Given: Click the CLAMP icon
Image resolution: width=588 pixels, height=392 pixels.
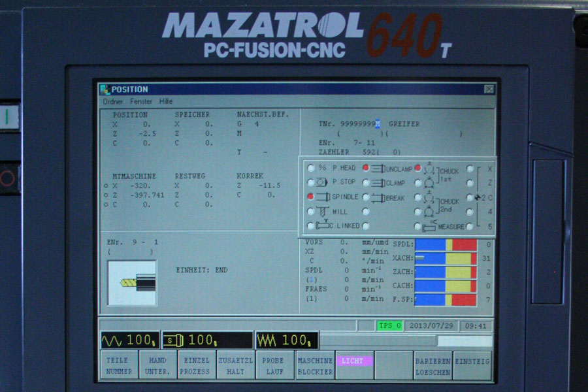Looking at the screenshot, I should [x=378, y=183].
